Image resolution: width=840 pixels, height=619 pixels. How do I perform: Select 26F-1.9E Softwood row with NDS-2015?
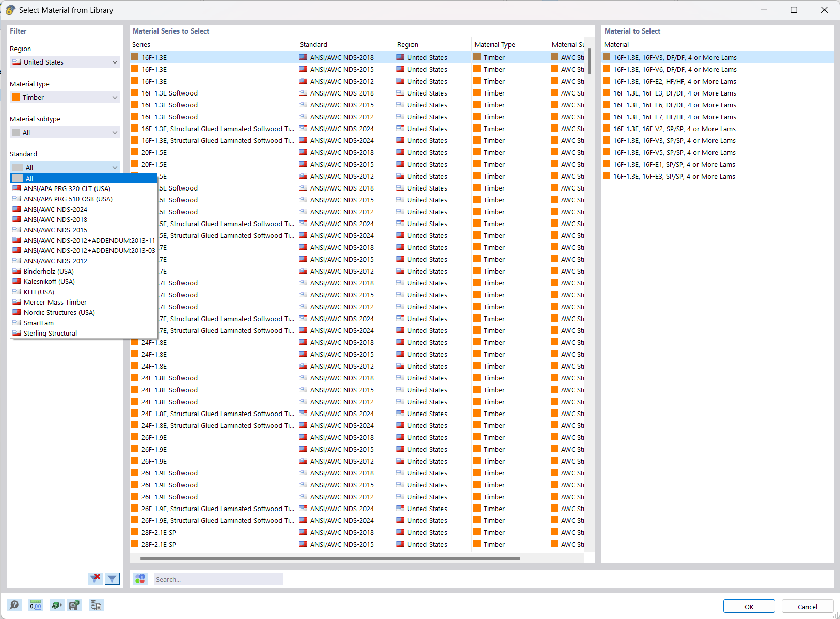(x=357, y=485)
